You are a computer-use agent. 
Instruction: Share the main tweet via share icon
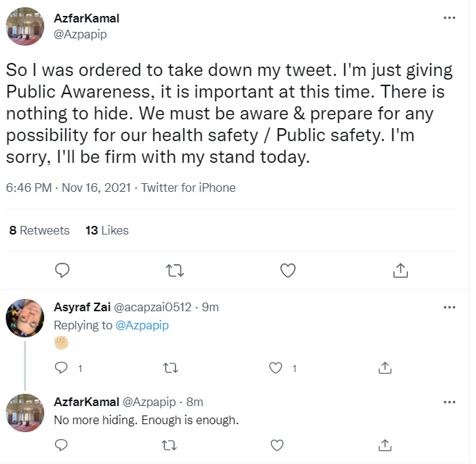point(400,270)
